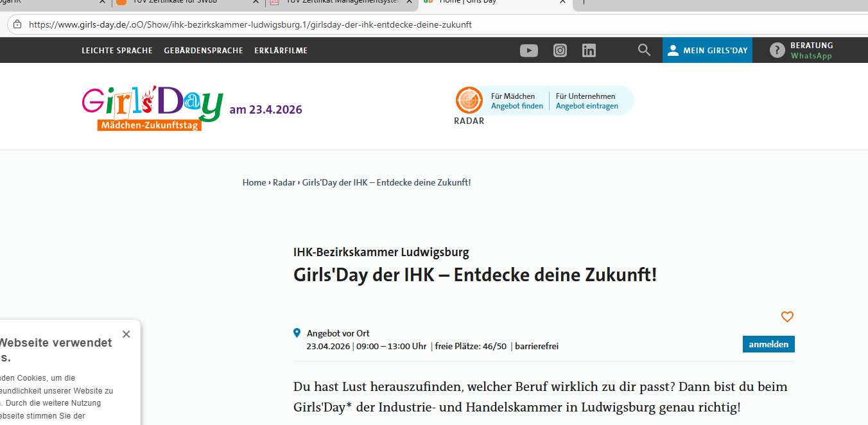Close the cookie notice popup

(126, 334)
